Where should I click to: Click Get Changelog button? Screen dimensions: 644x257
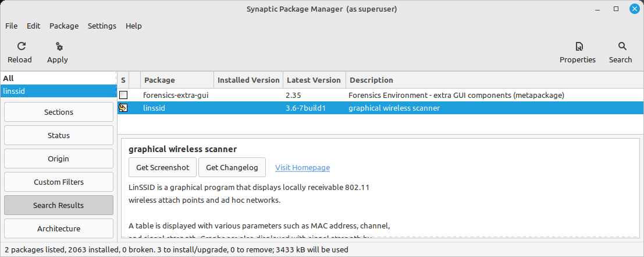pyautogui.click(x=232, y=167)
